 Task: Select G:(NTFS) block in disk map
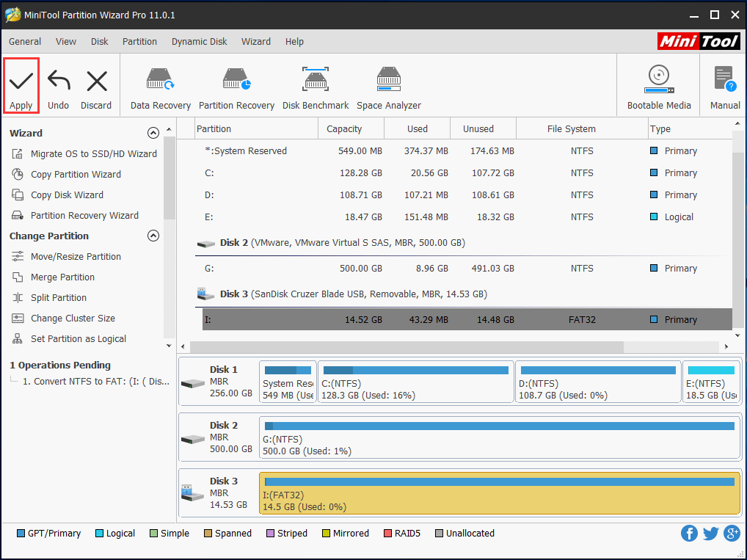[499, 437]
